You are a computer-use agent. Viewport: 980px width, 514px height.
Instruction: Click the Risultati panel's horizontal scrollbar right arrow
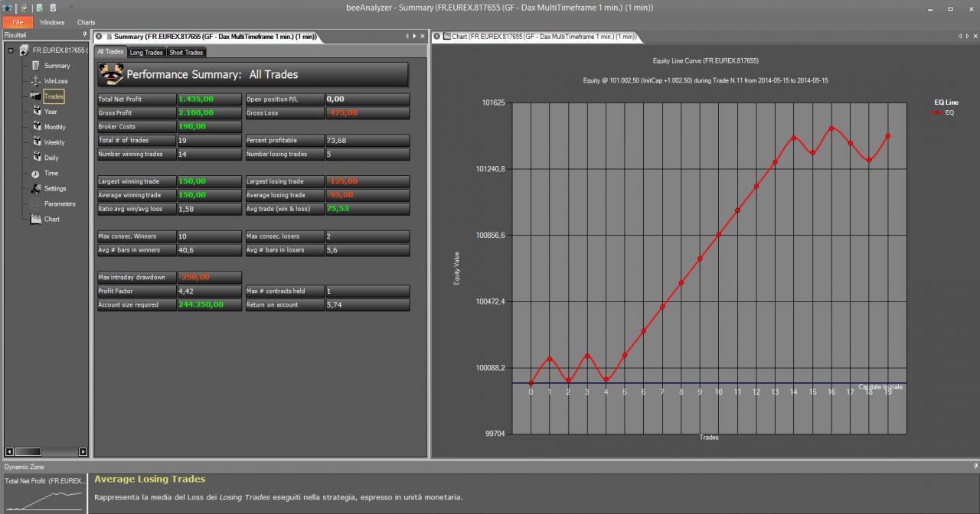83,451
